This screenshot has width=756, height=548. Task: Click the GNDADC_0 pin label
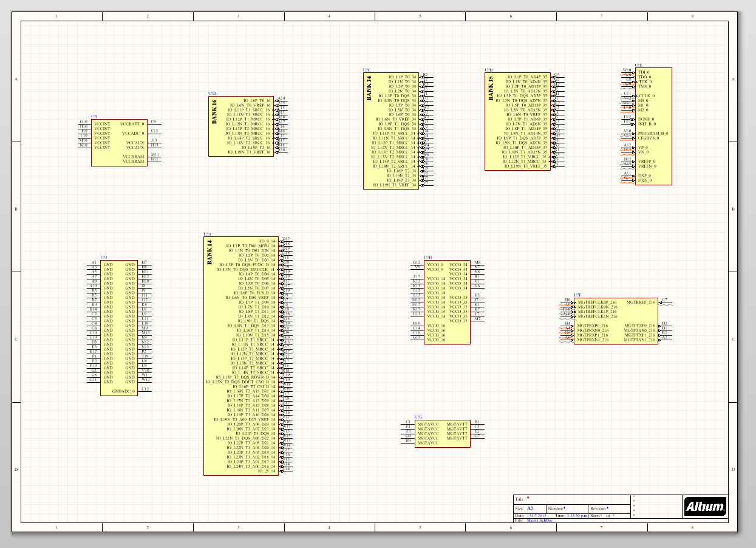(124, 392)
